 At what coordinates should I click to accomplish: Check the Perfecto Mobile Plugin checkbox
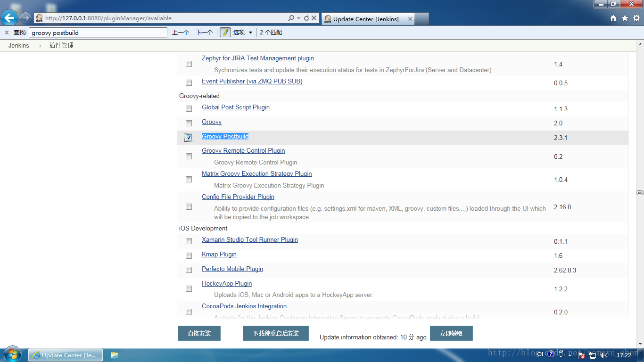(x=189, y=270)
